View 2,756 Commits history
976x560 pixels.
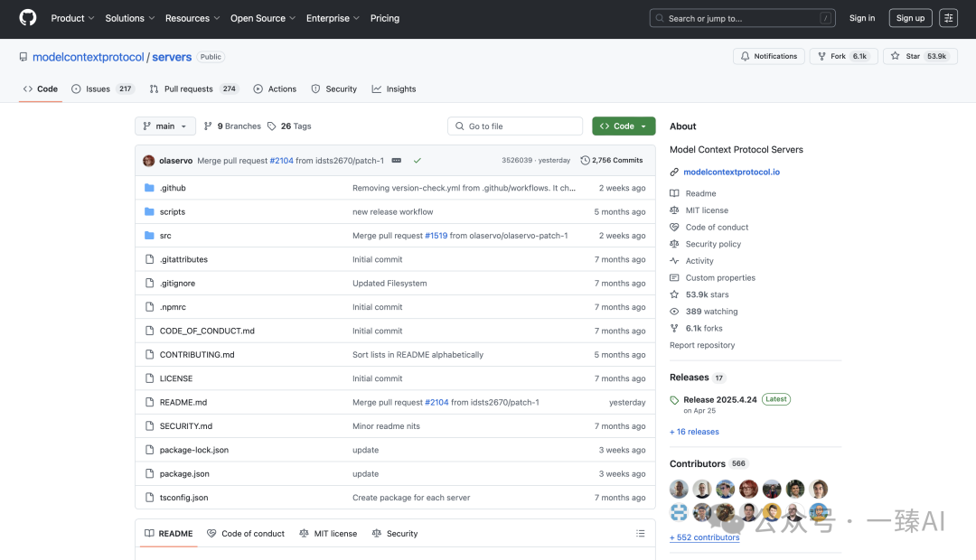pos(612,161)
